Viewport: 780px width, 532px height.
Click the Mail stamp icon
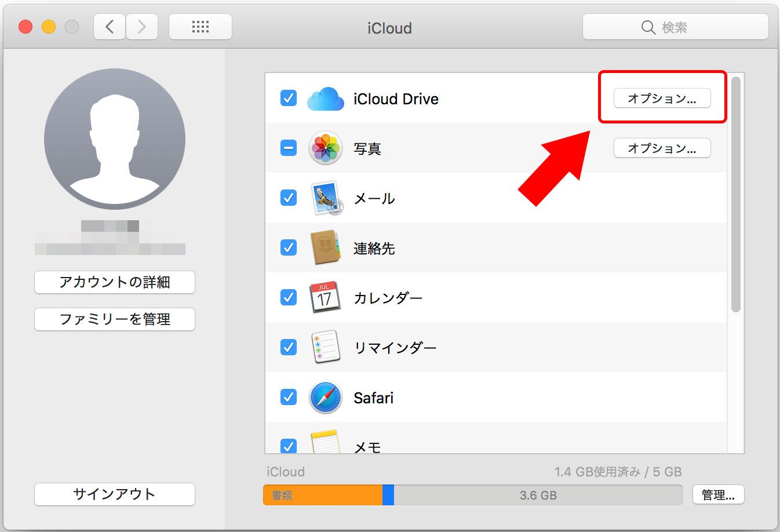[x=327, y=198]
